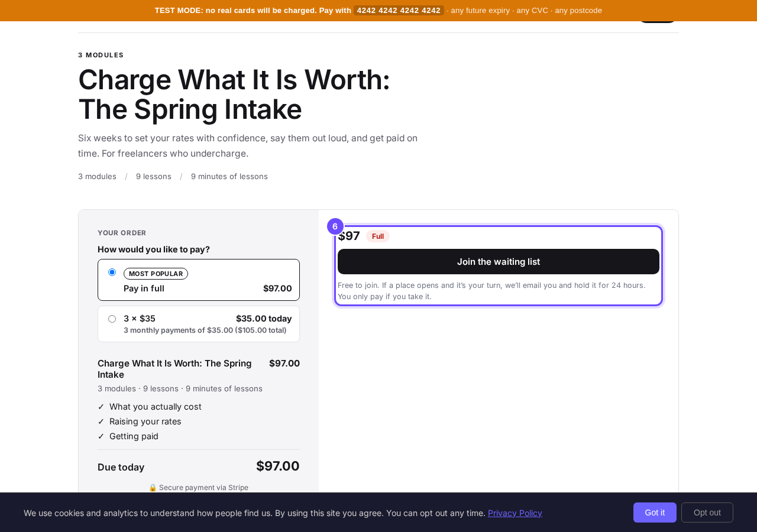Click the "We use cookies and analytics" notice text
757x532 pixels.
pyautogui.click(x=254, y=513)
